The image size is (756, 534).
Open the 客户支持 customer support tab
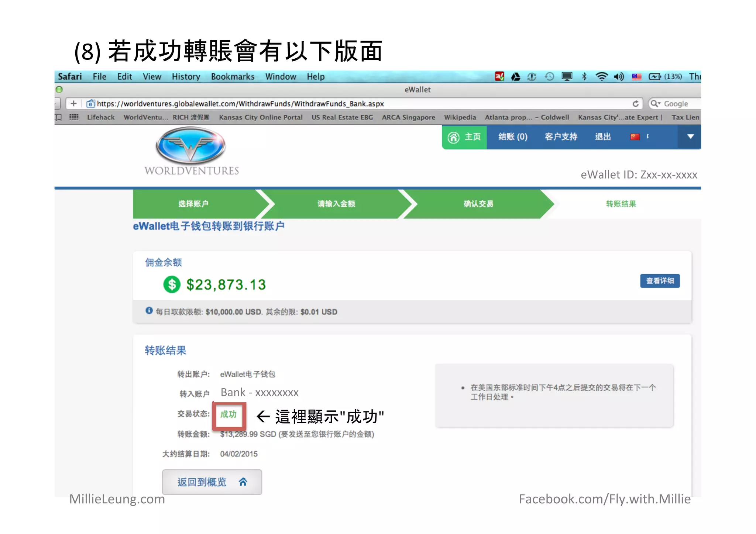(x=561, y=137)
